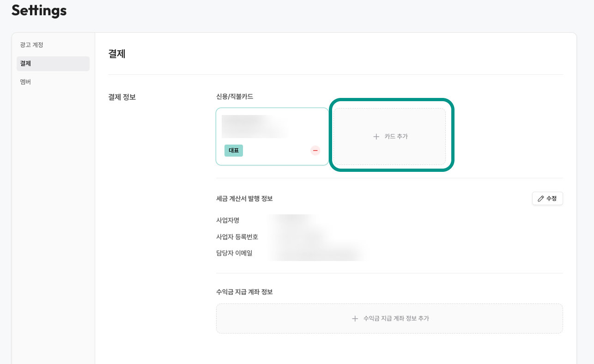Click the 카드 추가 text label
Image resolution: width=594 pixels, height=364 pixels.
pos(396,137)
